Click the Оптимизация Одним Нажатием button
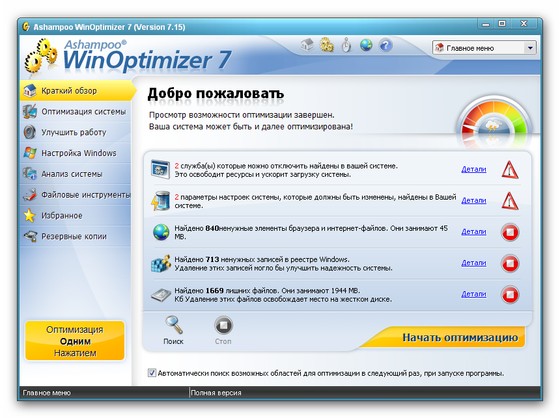 coord(75,341)
